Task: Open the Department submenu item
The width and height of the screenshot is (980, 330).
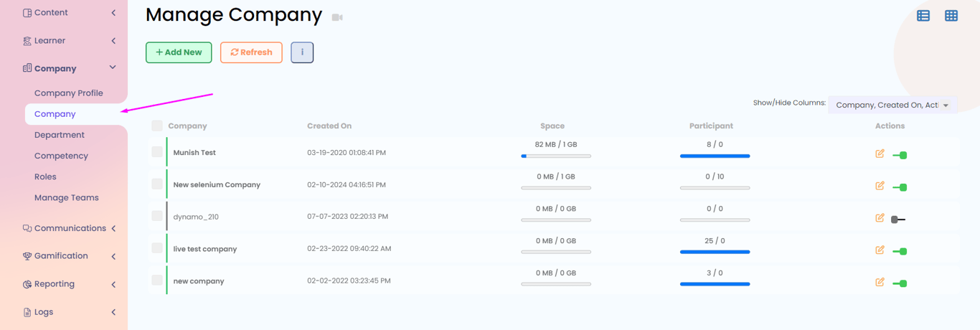Action: click(x=60, y=135)
